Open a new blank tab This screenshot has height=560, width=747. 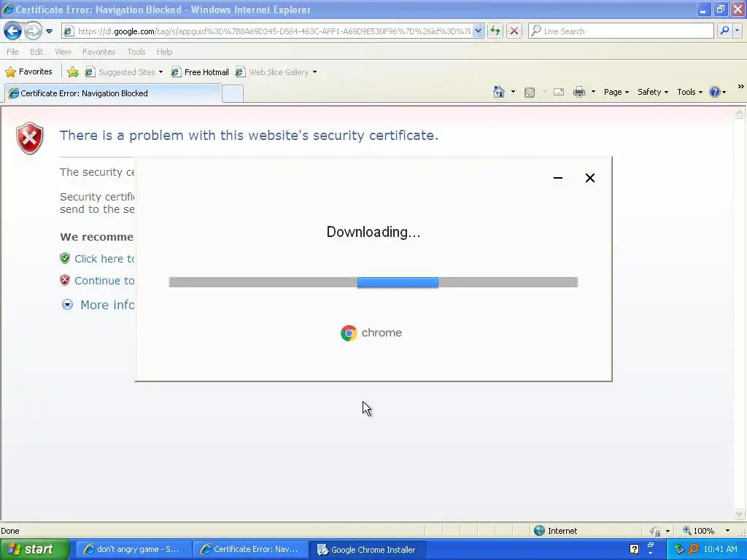pyautogui.click(x=233, y=94)
